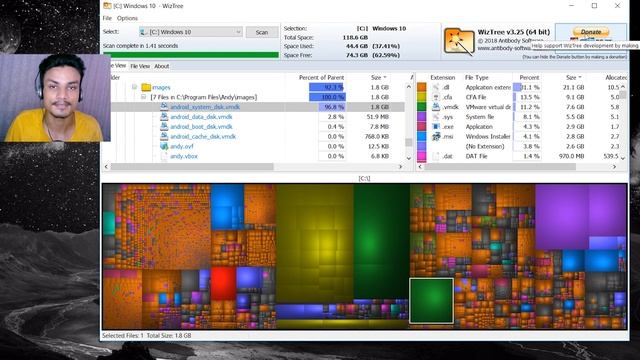This screenshot has height=360, width=640.
Task: Click the andy.vbox file icon
Action: 164,156
